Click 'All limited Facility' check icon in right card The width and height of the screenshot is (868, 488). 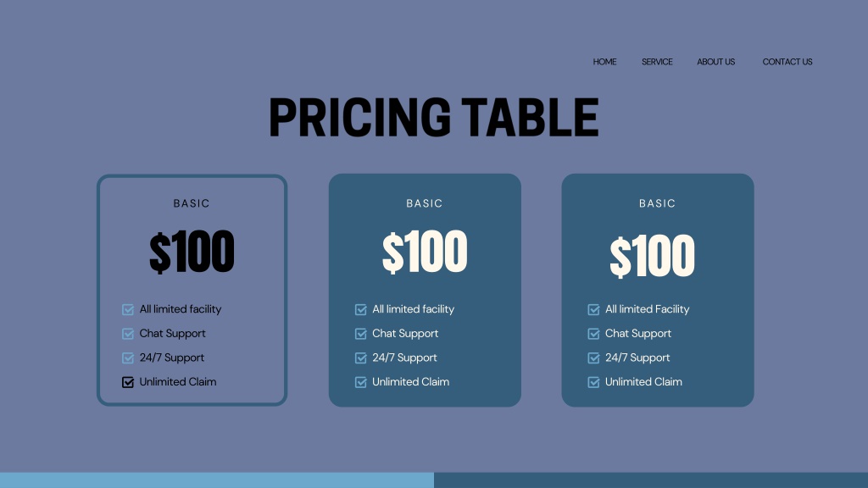click(594, 309)
